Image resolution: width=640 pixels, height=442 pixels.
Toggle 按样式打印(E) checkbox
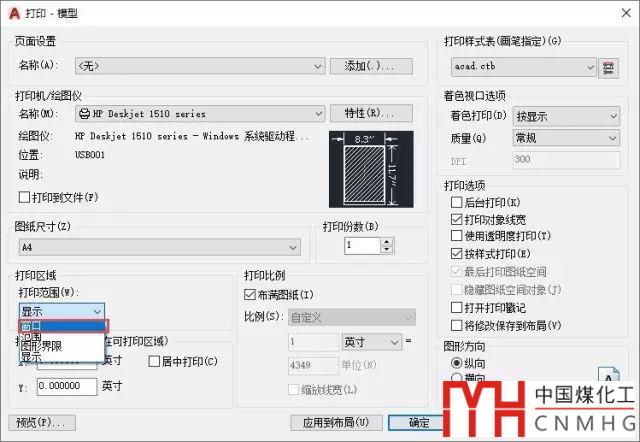pos(456,253)
